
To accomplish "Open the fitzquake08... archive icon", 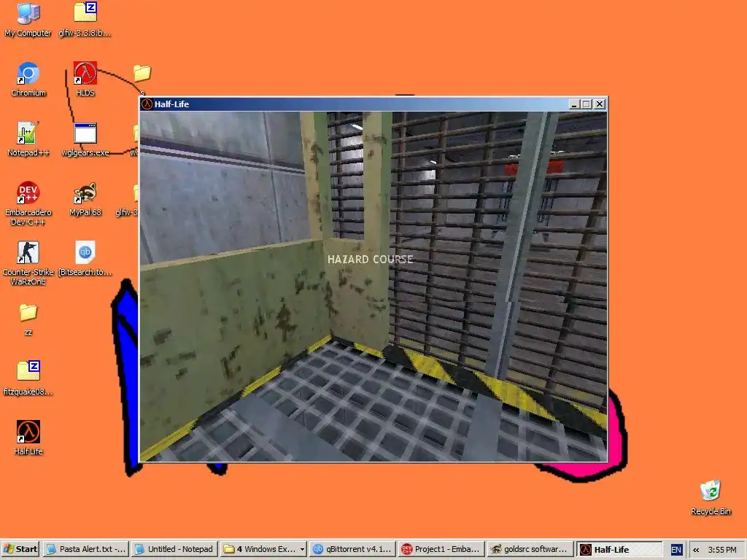I will pos(28,378).
